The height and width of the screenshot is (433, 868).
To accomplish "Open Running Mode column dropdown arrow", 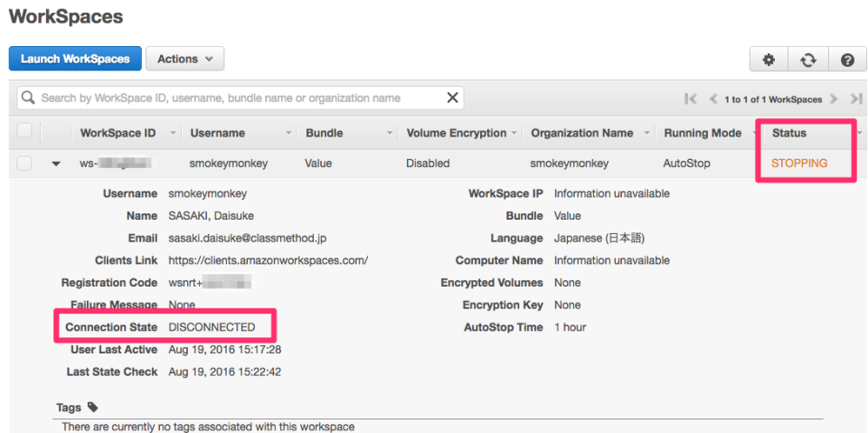I will click(753, 134).
